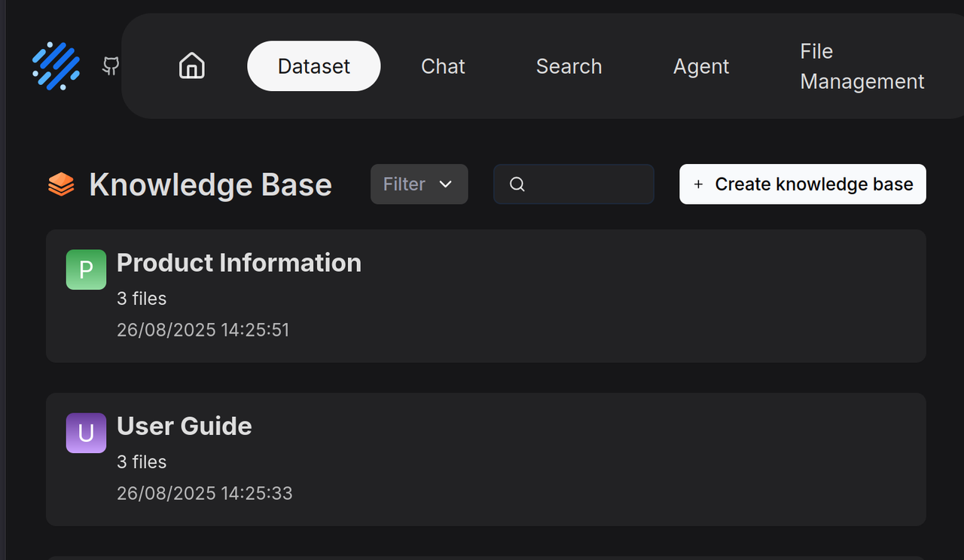The width and height of the screenshot is (964, 560).
Task: Go to the Home page icon
Action: click(x=192, y=66)
